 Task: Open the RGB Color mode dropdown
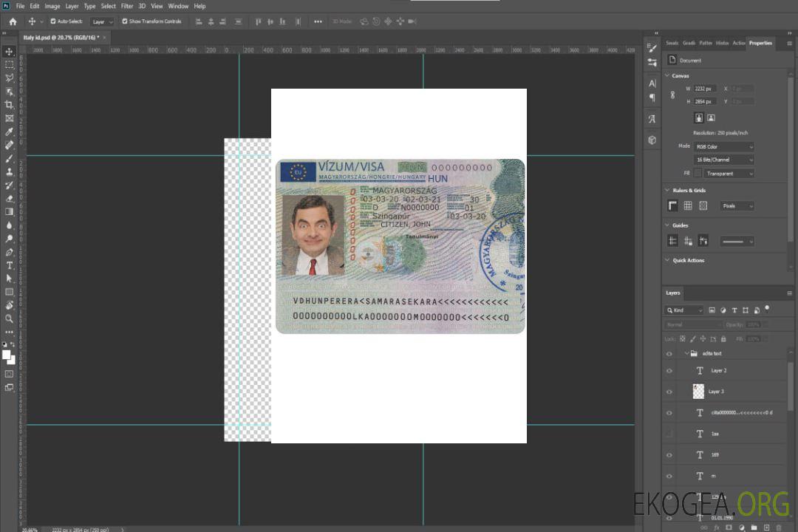click(x=723, y=146)
